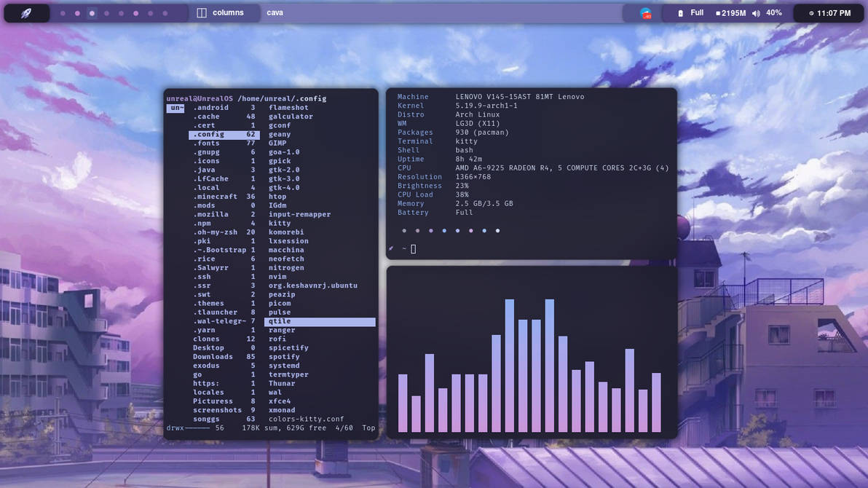Open the xmonad folder in ranger
868x488 pixels.
click(x=282, y=410)
